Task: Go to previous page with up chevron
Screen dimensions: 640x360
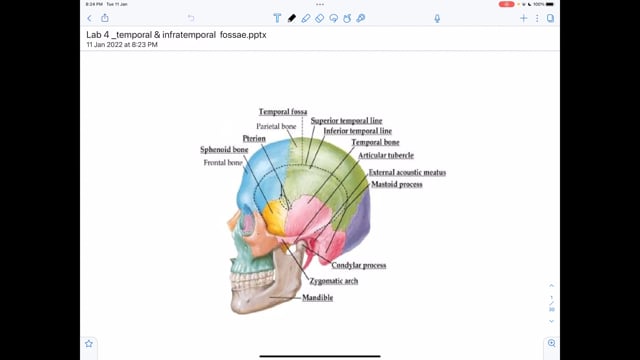Action: coord(551,286)
